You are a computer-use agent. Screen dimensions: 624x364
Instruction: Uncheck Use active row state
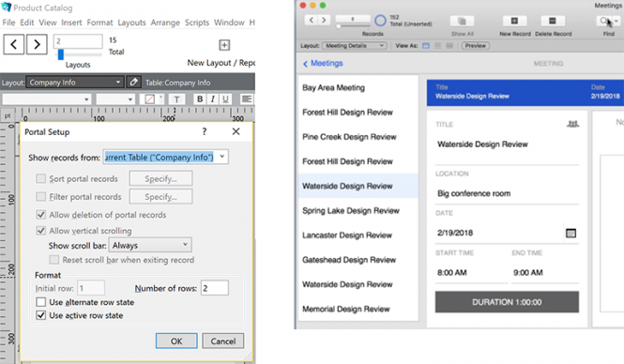click(40, 315)
